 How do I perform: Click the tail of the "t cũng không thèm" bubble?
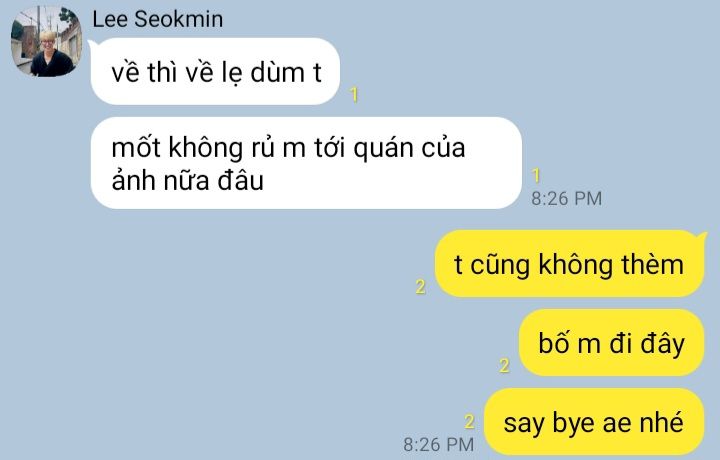click(703, 236)
